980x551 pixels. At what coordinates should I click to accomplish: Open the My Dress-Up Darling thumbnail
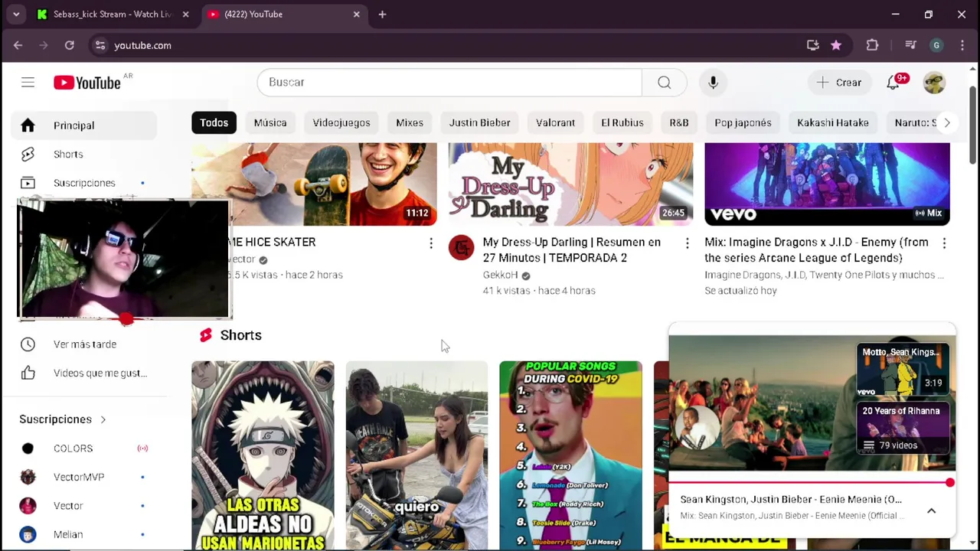570,184
